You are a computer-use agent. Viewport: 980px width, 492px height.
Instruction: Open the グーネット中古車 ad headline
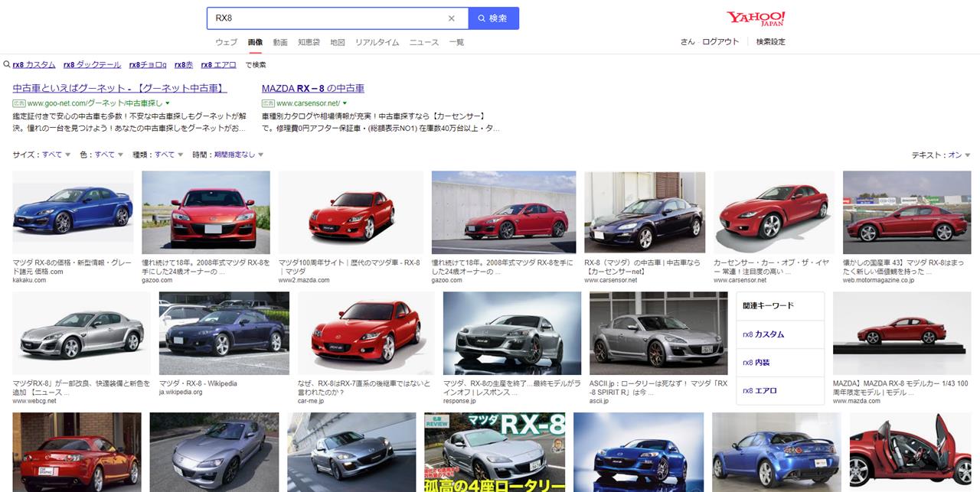120,88
